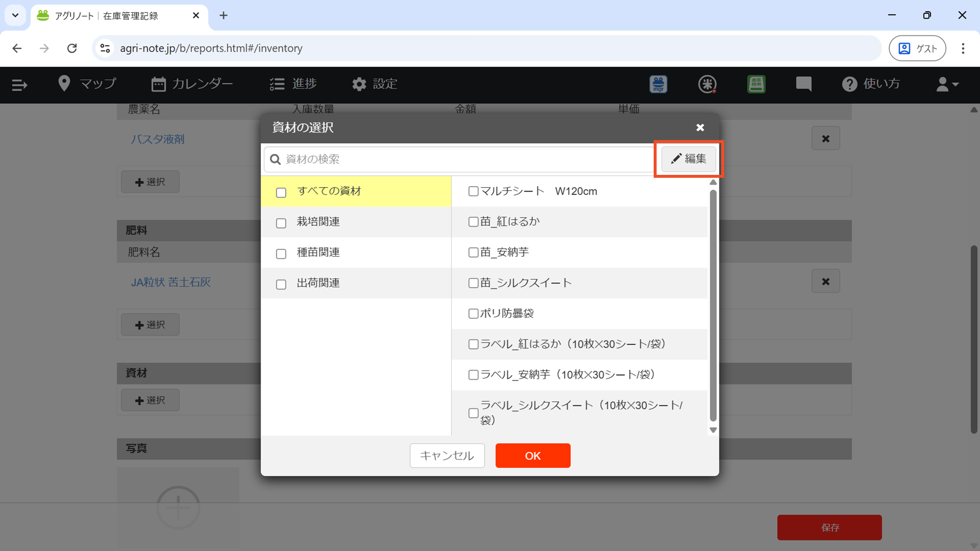Click the circular asterisk icon in header
980x551 pixels.
point(707,84)
